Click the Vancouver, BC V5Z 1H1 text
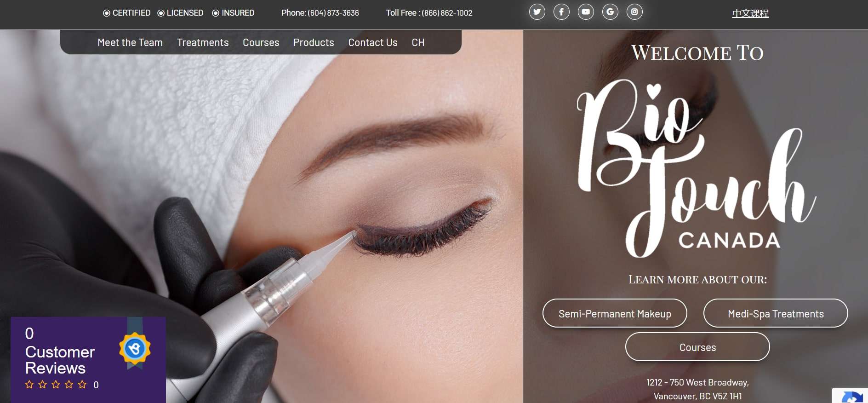This screenshot has width=868, height=403. coord(697,396)
